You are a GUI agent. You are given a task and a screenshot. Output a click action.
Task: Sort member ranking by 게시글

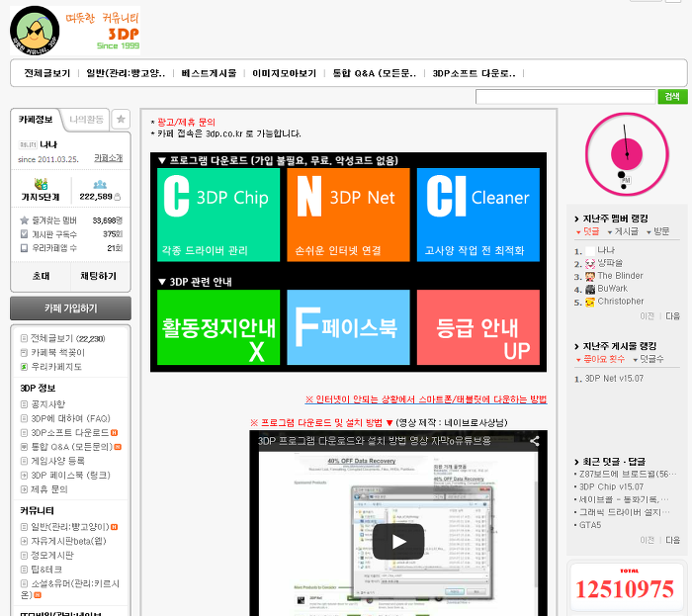[626, 231]
